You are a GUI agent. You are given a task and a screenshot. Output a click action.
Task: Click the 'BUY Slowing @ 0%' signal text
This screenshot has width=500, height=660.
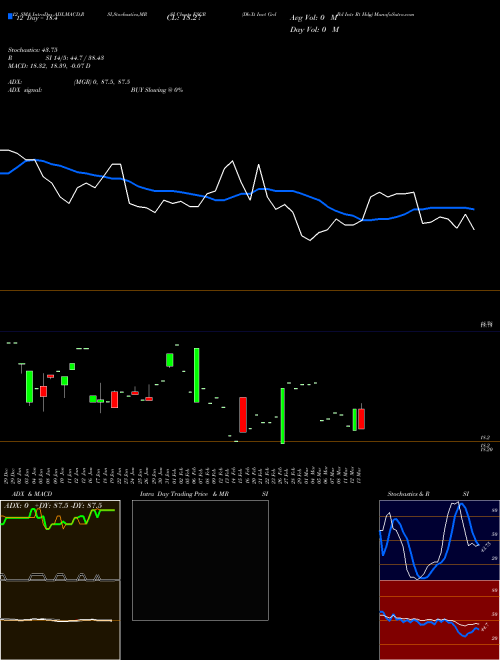point(157,90)
